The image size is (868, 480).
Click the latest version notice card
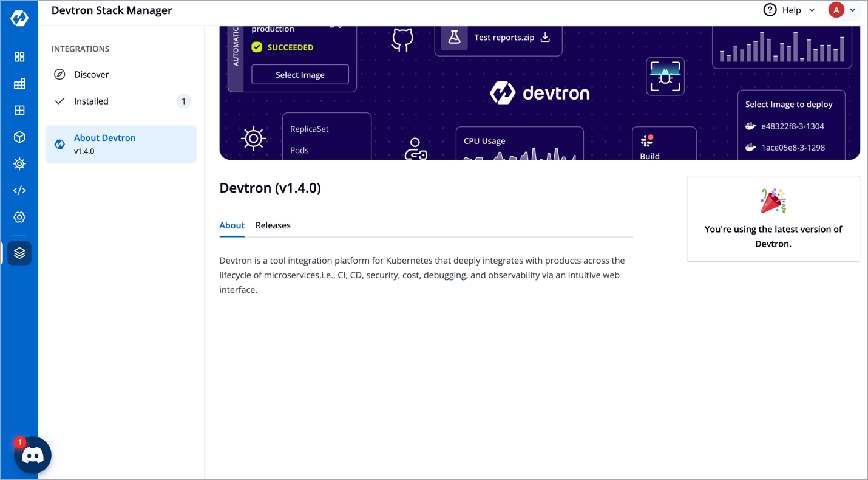pyautogui.click(x=773, y=219)
